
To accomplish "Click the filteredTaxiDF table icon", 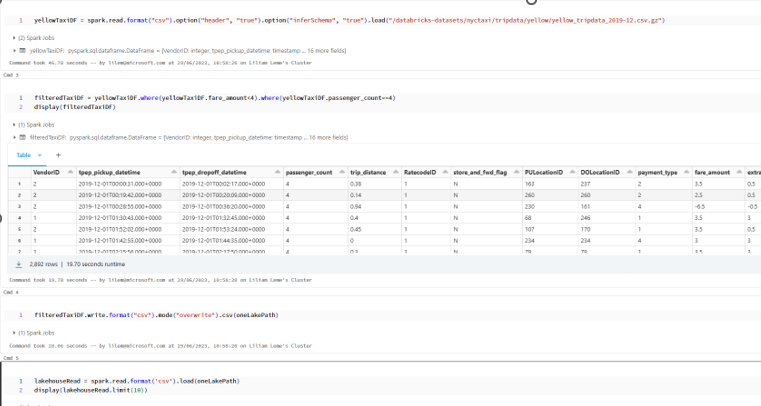I will pos(22,137).
